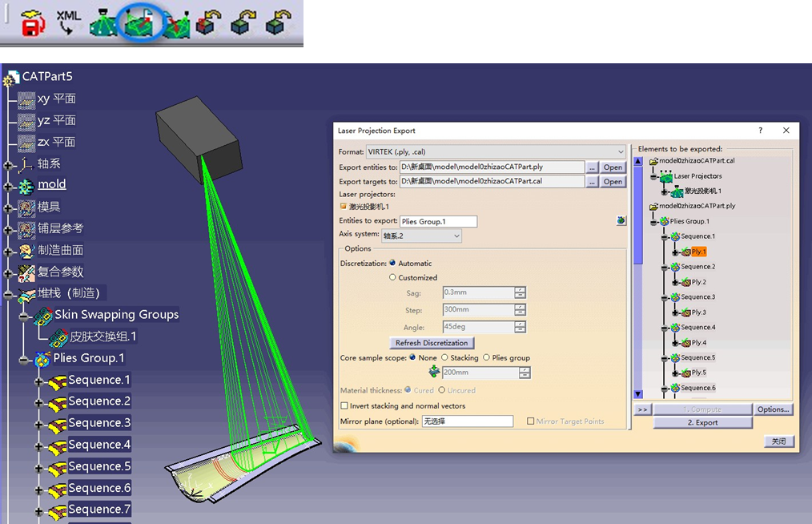
Task: Click the core sample icon beside 200mm field
Action: pos(434,371)
